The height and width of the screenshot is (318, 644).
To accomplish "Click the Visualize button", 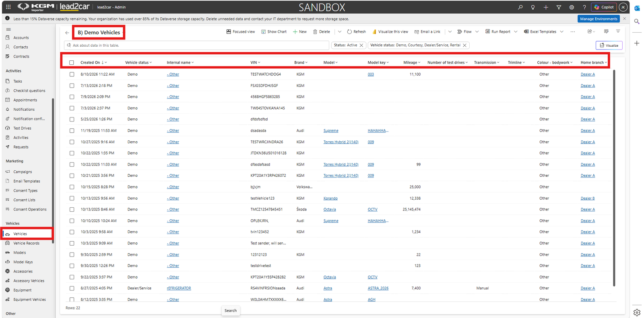I will click(x=609, y=45).
